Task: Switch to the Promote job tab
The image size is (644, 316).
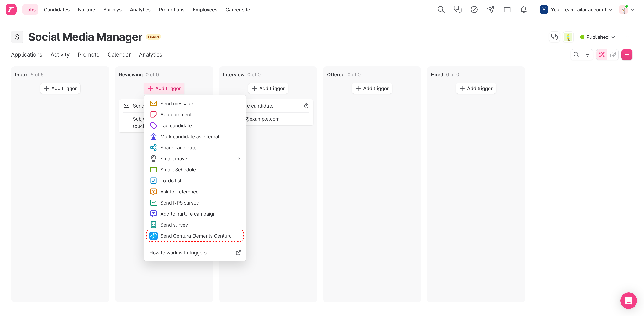Action: click(88, 55)
